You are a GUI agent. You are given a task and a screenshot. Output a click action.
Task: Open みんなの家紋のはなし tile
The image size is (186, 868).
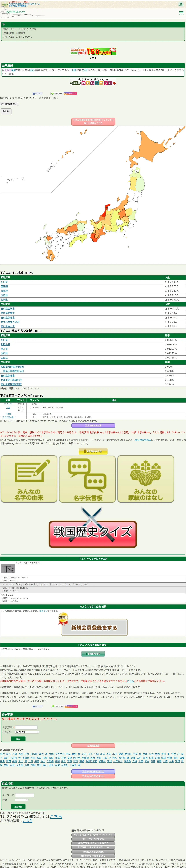tap(146, 479)
